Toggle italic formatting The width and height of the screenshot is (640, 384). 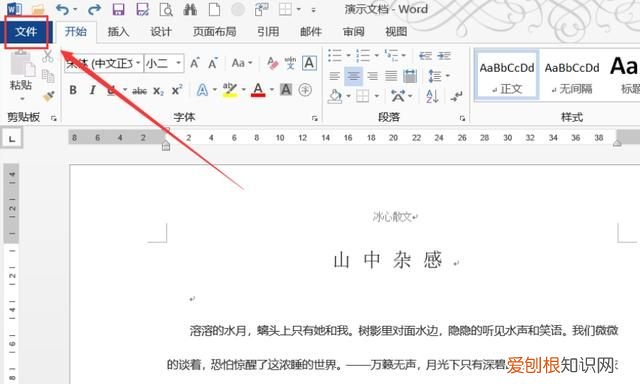93,90
